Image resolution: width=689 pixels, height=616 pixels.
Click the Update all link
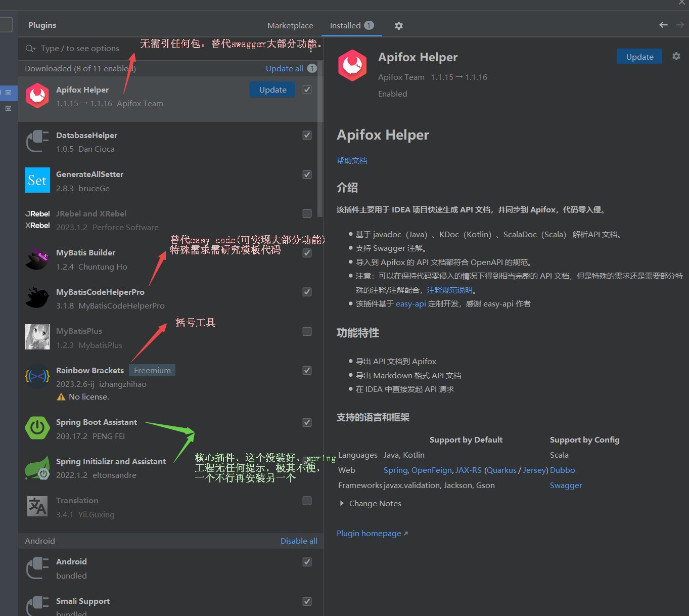click(285, 68)
